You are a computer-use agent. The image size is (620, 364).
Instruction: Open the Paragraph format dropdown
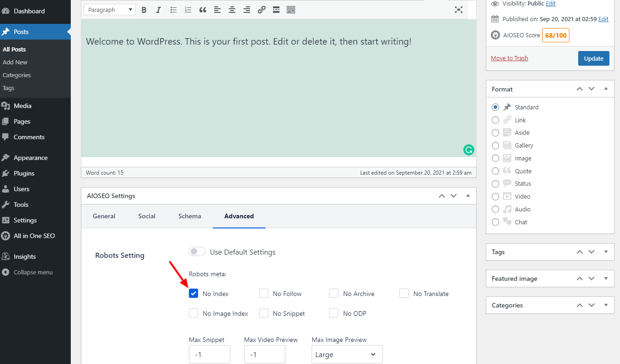[x=110, y=10]
